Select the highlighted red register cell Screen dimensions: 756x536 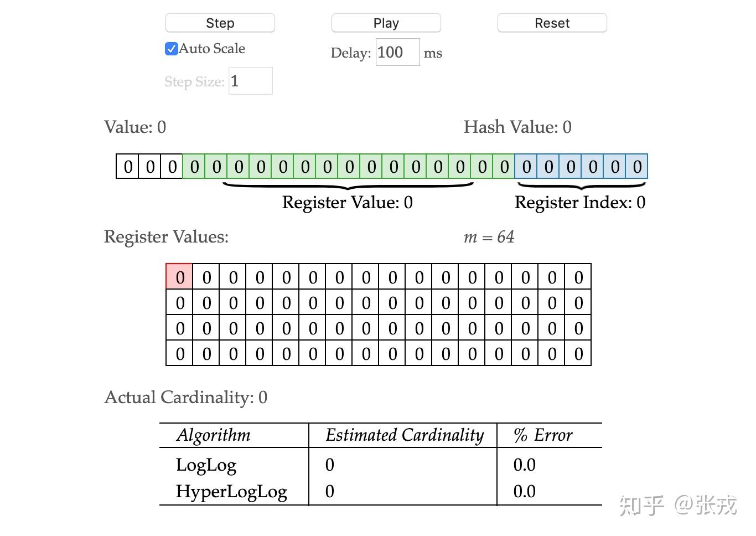click(x=179, y=276)
